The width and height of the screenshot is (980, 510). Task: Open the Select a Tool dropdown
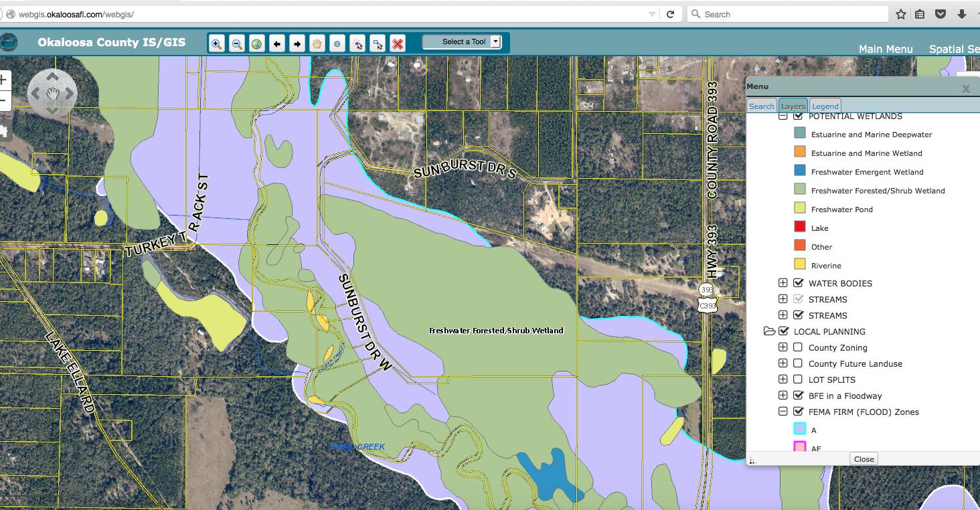click(495, 41)
